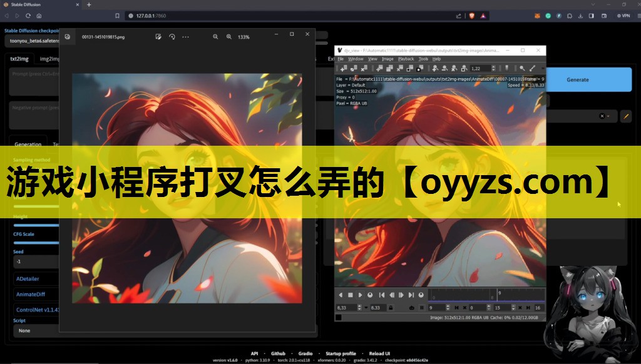Click the Github footer link
This screenshot has height=364, width=641.
278,353
